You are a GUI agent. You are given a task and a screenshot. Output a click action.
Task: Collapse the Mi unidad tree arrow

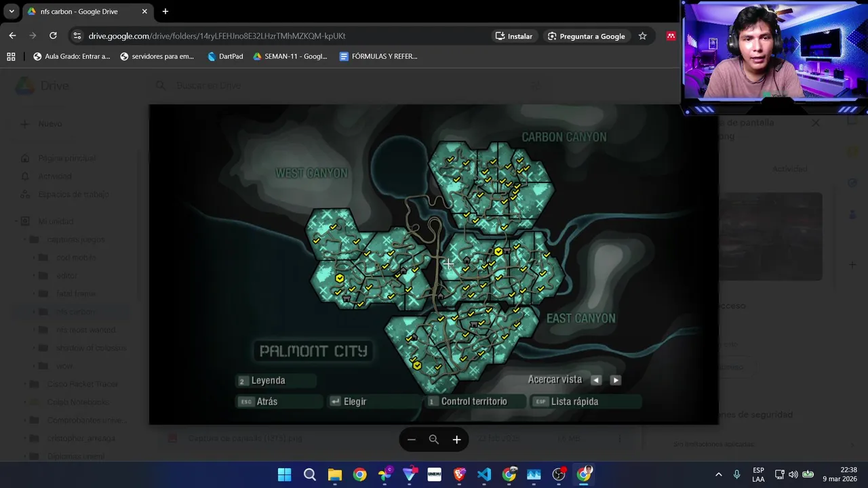tap(16, 221)
